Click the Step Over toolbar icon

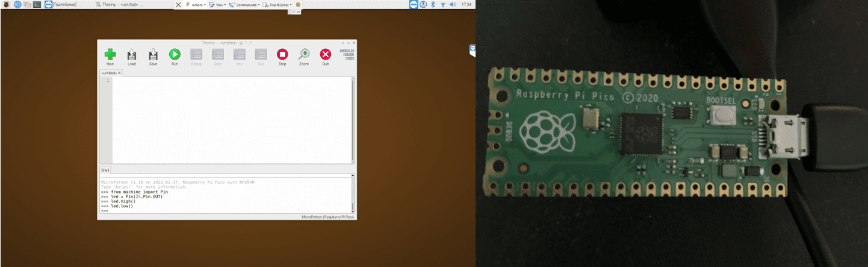click(x=218, y=55)
